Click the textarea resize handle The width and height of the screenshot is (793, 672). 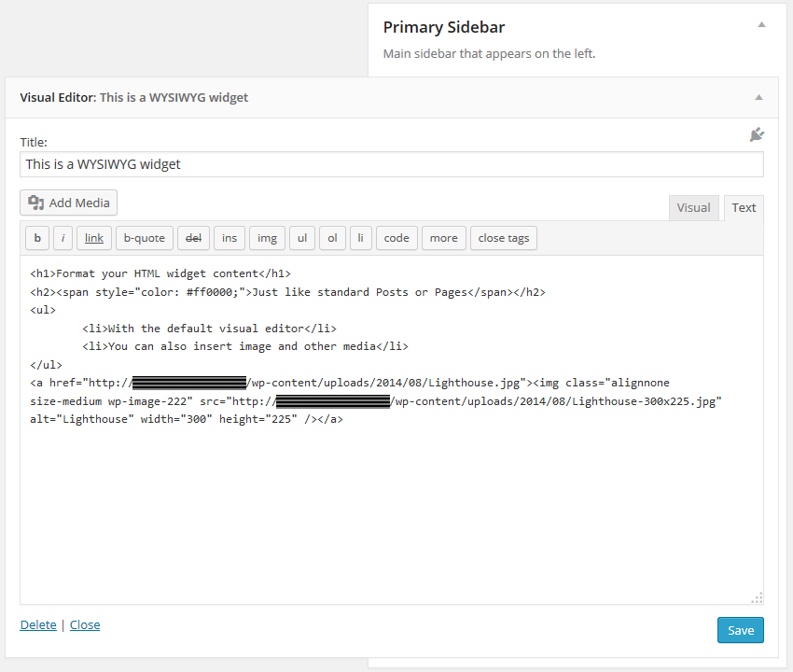coord(758,598)
